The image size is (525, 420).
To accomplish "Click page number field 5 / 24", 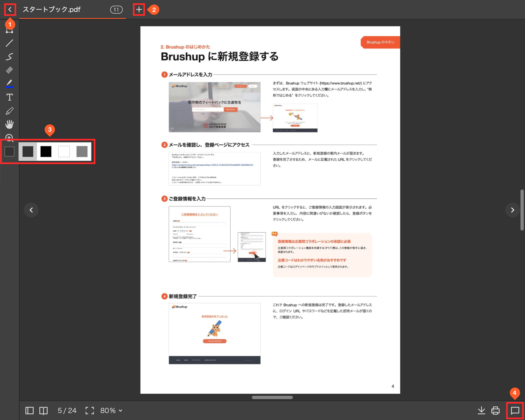I will (x=67, y=411).
